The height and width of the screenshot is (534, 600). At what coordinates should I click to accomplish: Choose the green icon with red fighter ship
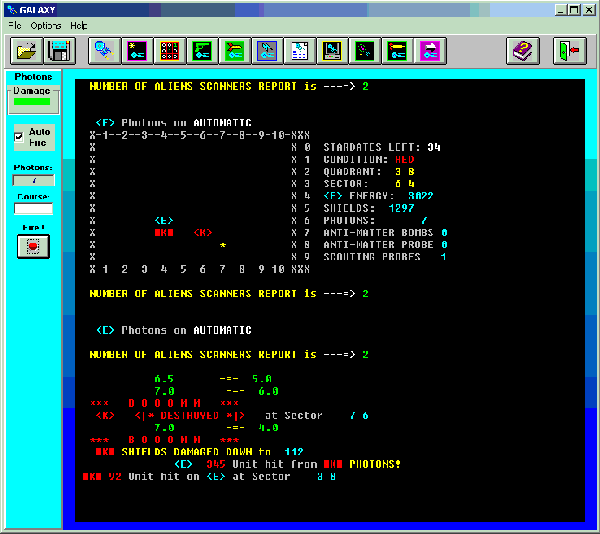click(235, 51)
